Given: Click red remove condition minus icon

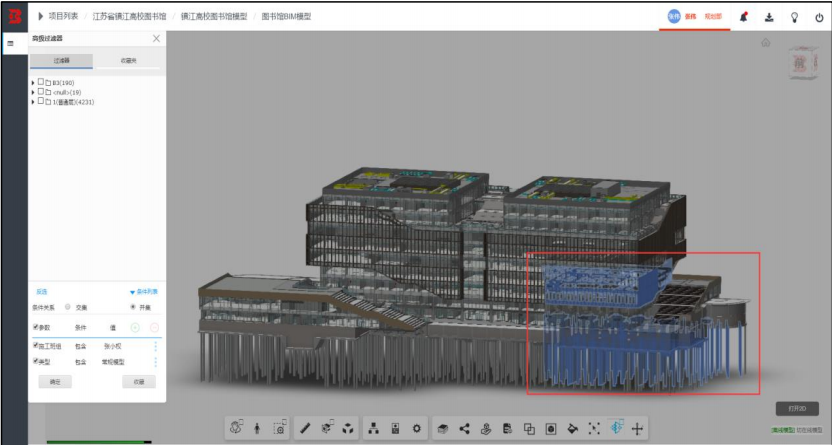Looking at the screenshot, I should 154,328.
